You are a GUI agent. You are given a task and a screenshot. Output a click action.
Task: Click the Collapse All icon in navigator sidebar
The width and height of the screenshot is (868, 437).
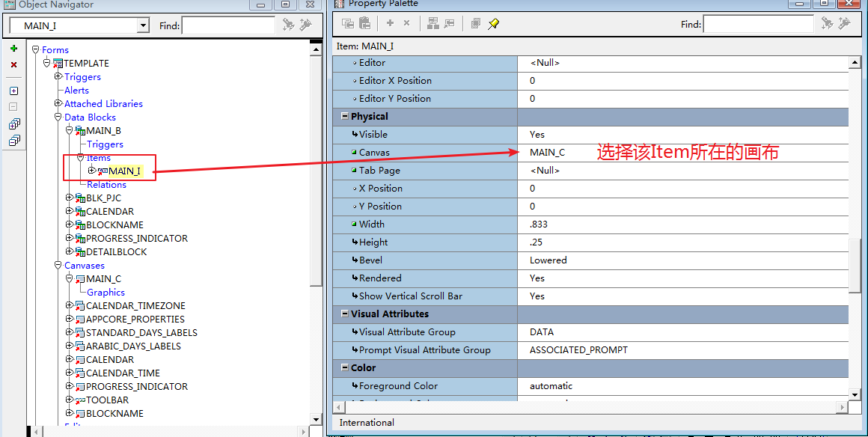tap(14, 141)
